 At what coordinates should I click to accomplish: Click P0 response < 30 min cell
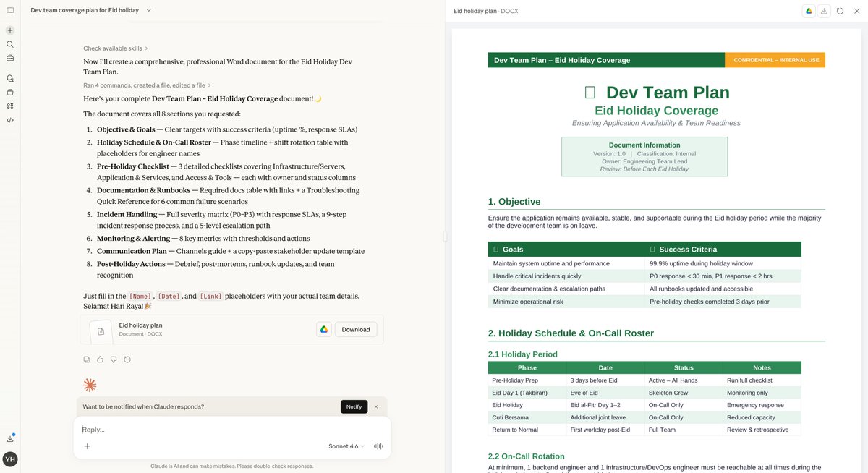[x=723, y=276]
